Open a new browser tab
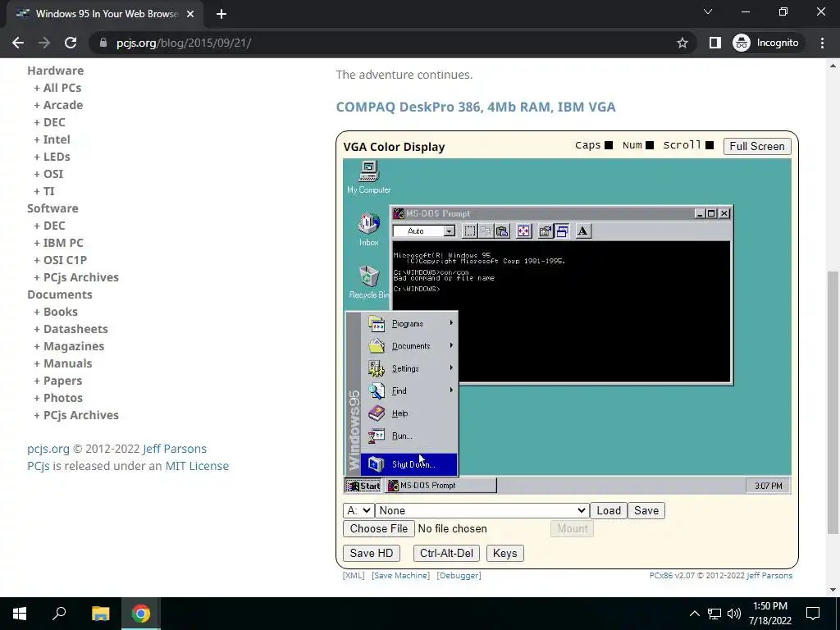840x630 pixels. [x=221, y=14]
